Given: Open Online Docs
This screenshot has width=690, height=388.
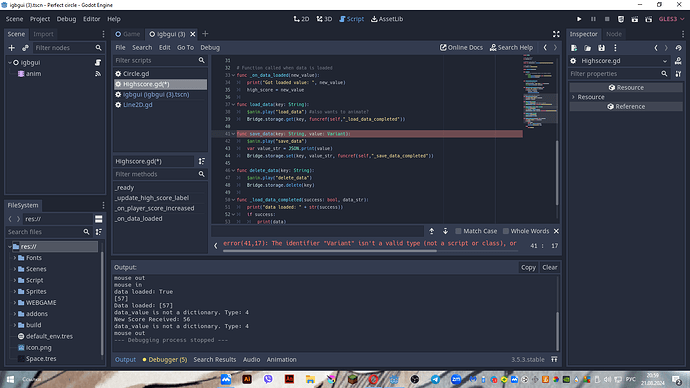Looking at the screenshot, I should click(x=461, y=48).
